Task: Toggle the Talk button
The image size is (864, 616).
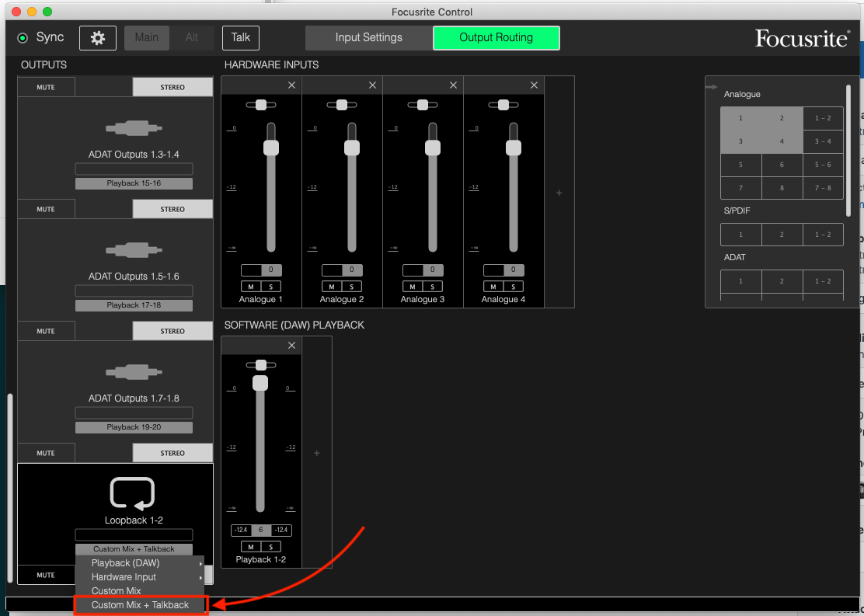Action: point(241,37)
